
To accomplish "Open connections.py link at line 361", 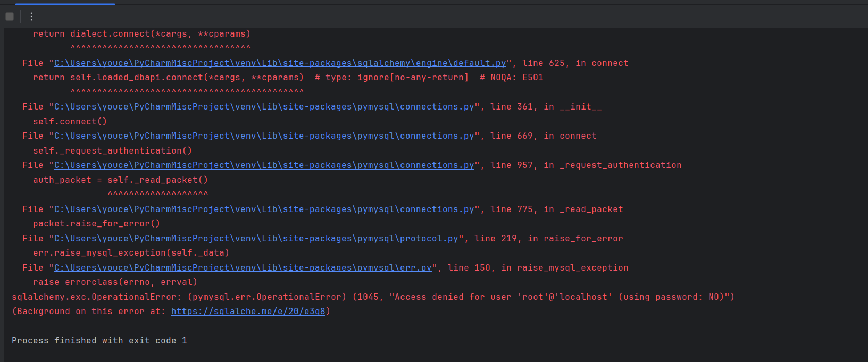I will click(x=264, y=107).
